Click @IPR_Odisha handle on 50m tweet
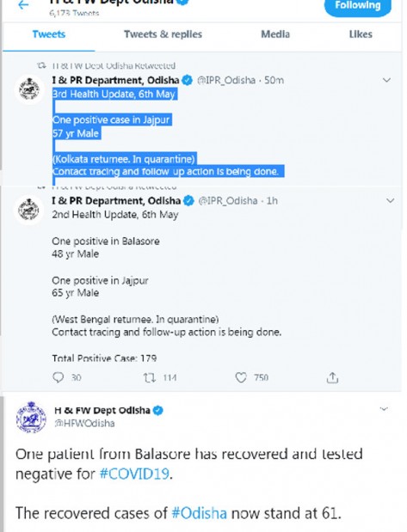 pos(226,81)
